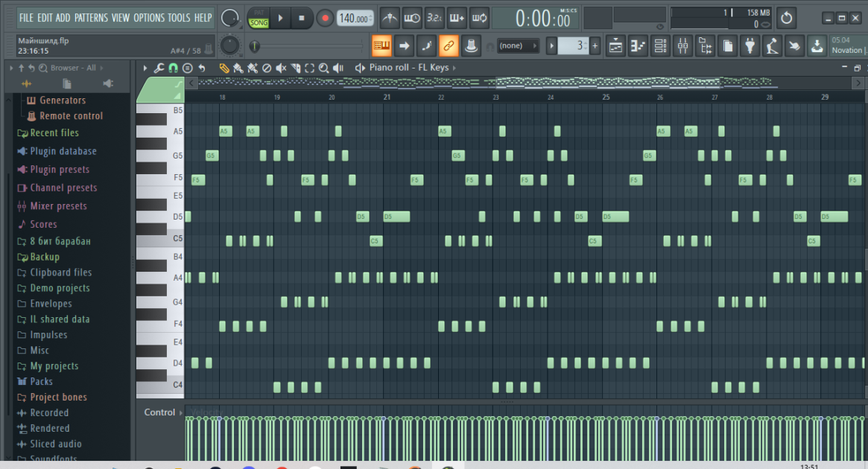Image resolution: width=868 pixels, height=469 pixels.
Task: Toggle loop recording button
Action: point(479,19)
